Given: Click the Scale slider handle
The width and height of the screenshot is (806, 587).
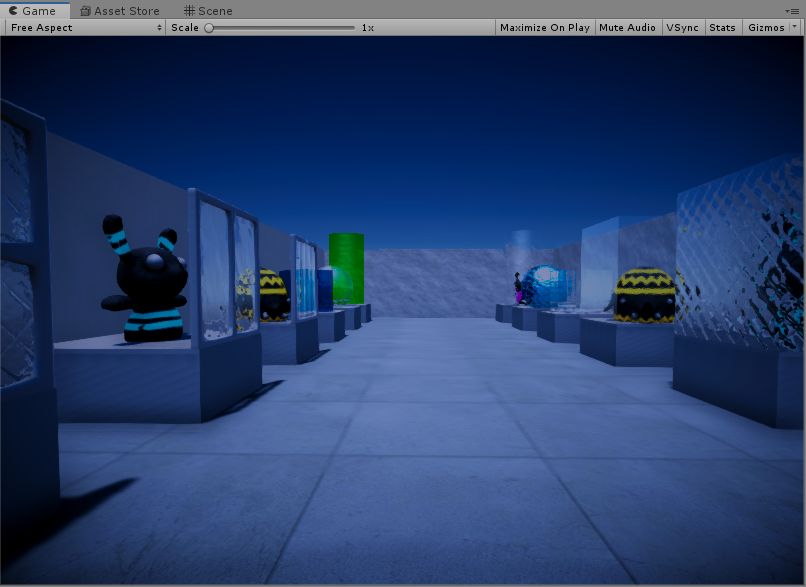Looking at the screenshot, I should coord(209,28).
